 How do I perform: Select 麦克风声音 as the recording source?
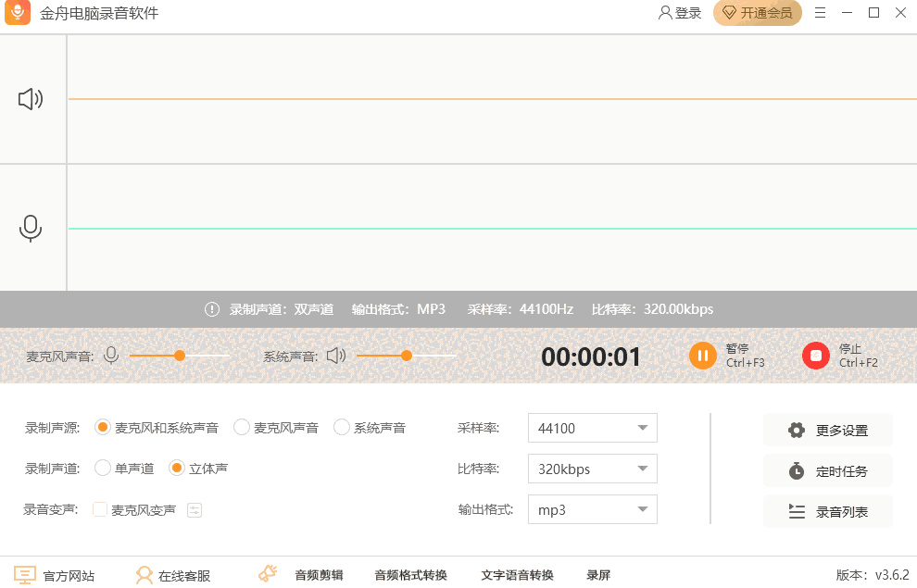pos(242,428)
